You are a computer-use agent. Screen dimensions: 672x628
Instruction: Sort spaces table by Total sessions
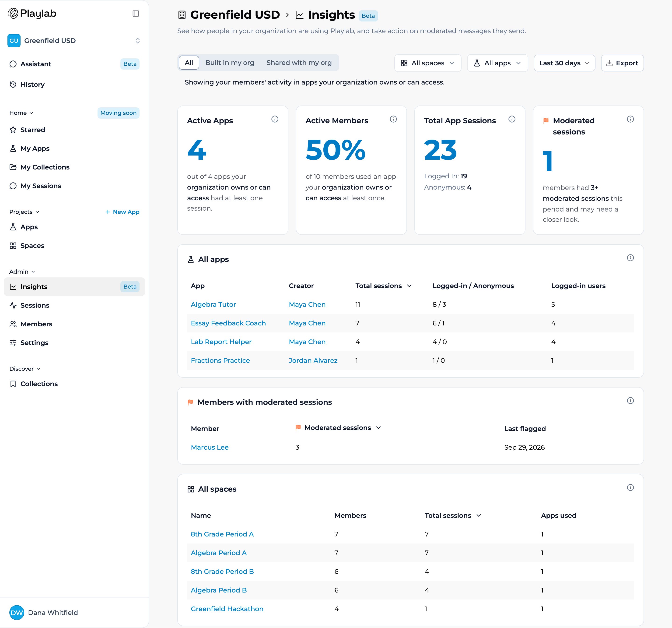pos(453,515)
